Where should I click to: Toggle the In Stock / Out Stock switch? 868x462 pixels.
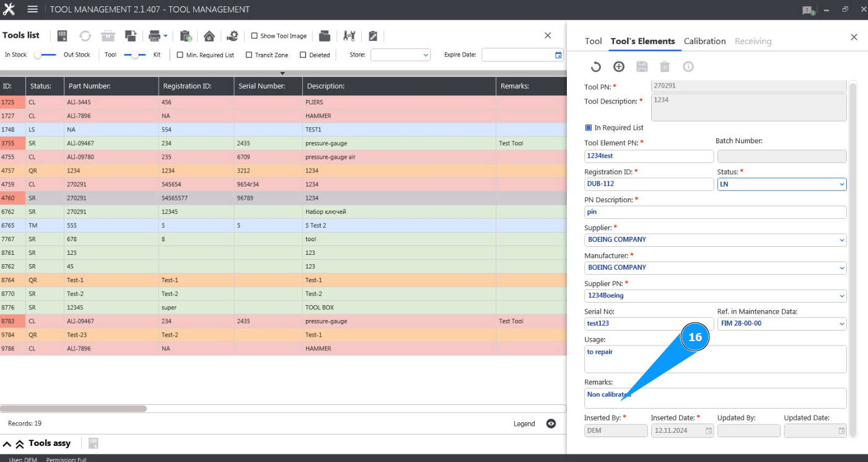click(x=45, y=55)
